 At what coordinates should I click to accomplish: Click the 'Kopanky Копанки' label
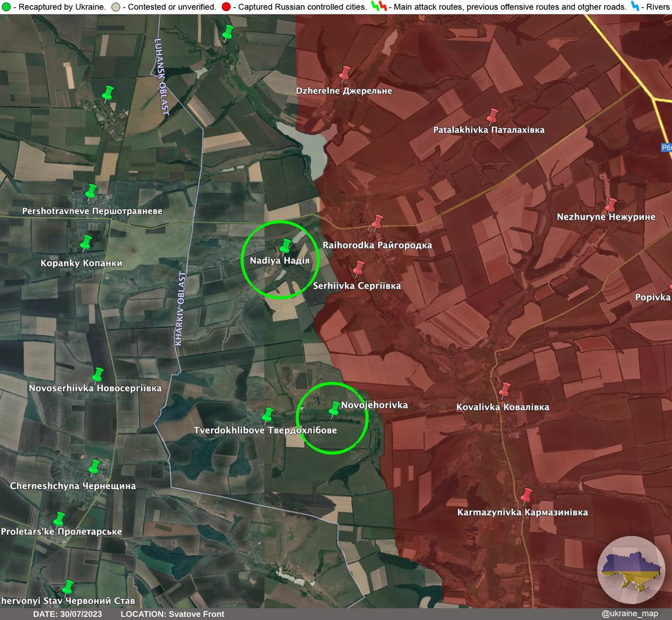point(81,263)
